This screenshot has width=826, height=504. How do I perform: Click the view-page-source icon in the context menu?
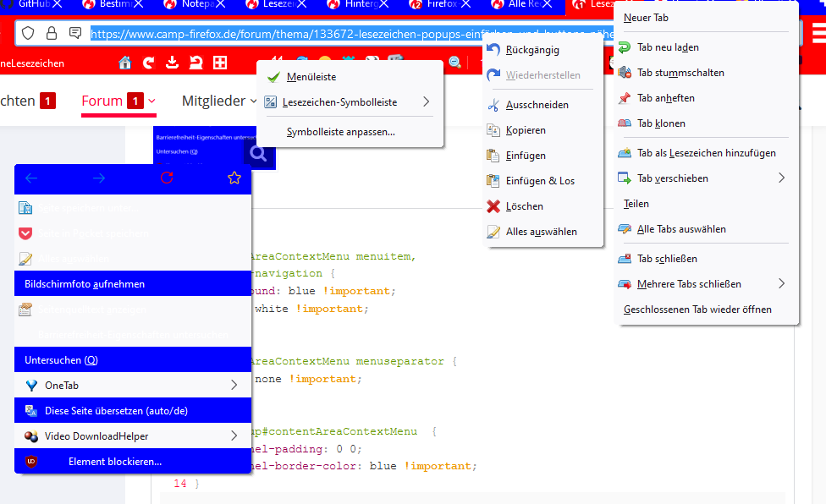[x=25, y=310]
